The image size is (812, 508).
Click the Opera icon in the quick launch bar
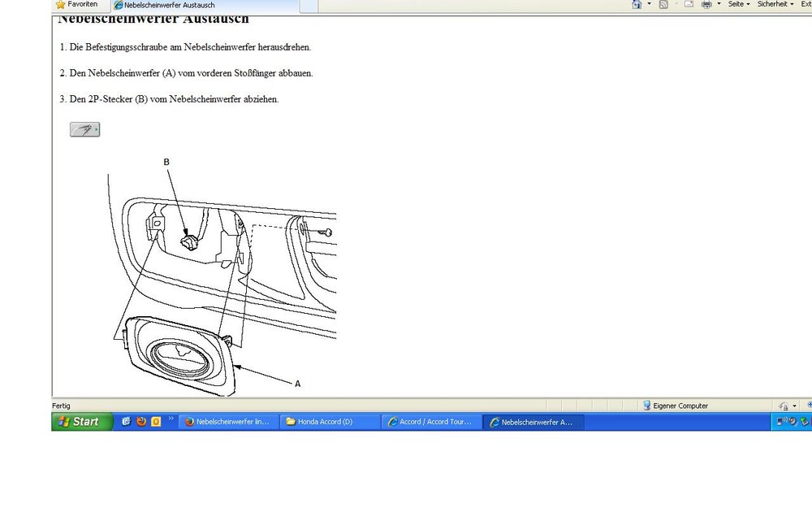(156, 421)
